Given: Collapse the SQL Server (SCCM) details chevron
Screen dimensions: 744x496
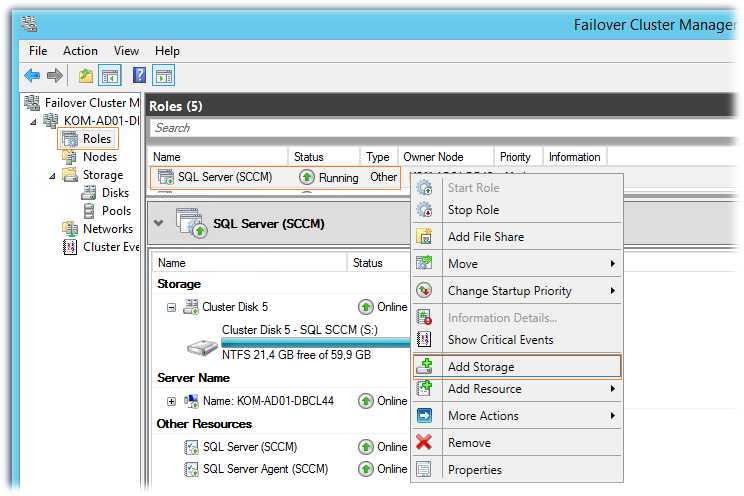Looking at the screenshot, I should point(159,223).
